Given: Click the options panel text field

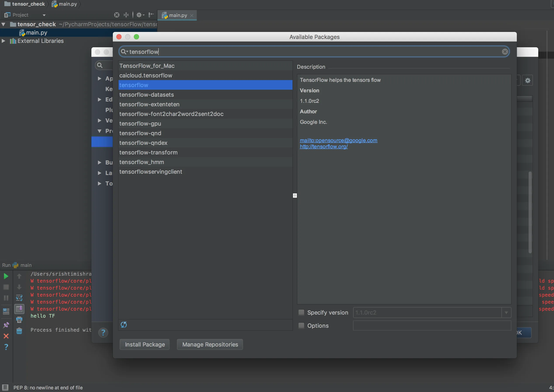Looking at the screenshot, I should [x=432, y=325].
